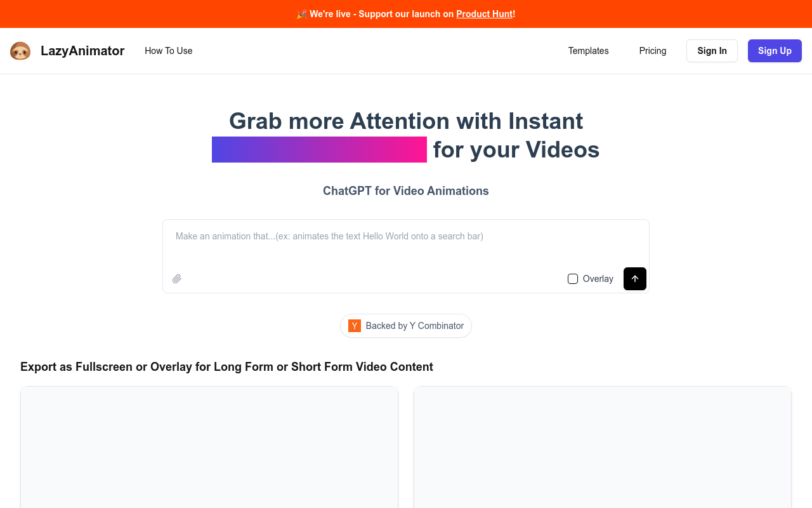
Task: Click the Backed by Y Combinator badge
Action: point(406,326)
